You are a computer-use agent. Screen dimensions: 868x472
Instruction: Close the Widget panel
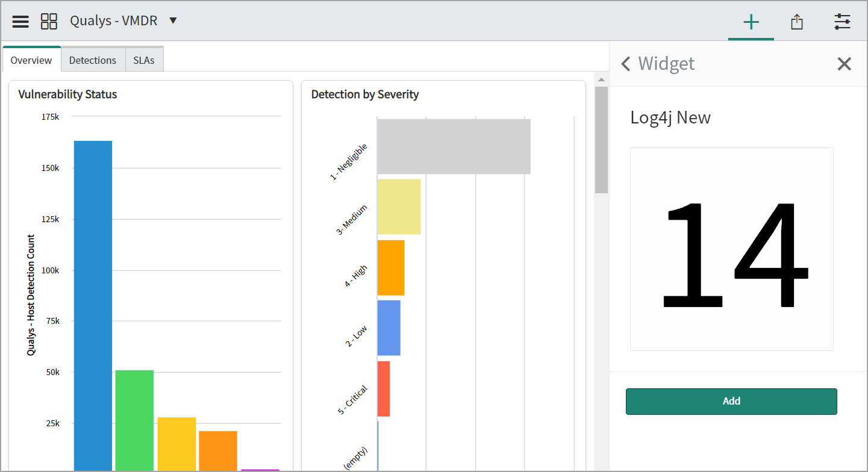pos(844,64)
